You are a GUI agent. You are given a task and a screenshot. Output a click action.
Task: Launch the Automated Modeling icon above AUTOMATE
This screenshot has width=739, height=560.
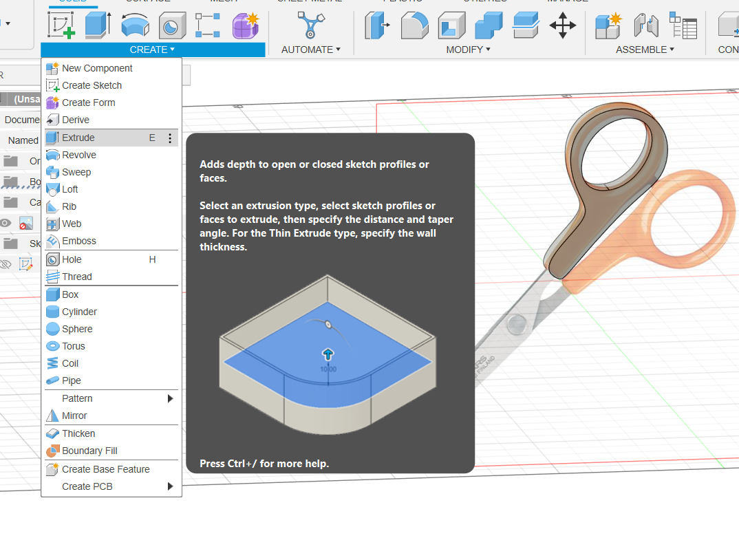point(310,25)
